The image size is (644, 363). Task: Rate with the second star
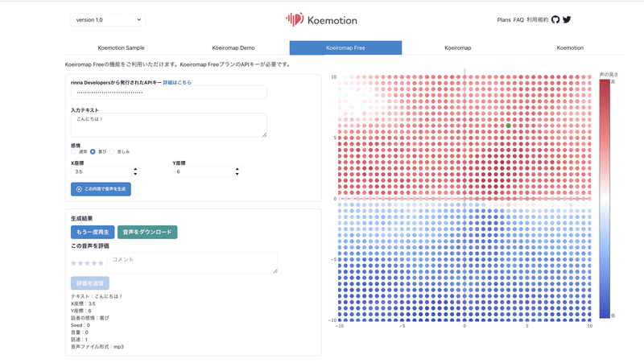click(80, 263)
